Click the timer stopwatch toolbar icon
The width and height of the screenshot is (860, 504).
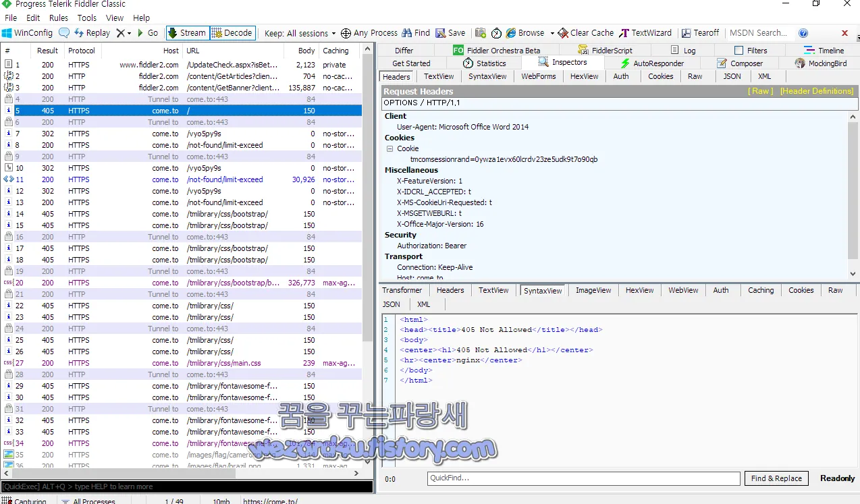click(x=497, y=32)
